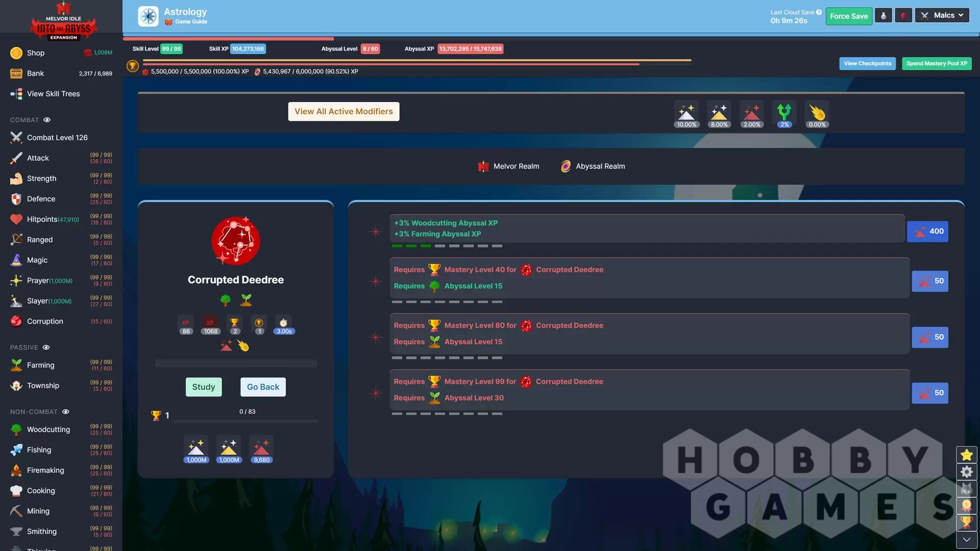
Task: Click Spend Mastery Pool XP button
Action: 937,64
